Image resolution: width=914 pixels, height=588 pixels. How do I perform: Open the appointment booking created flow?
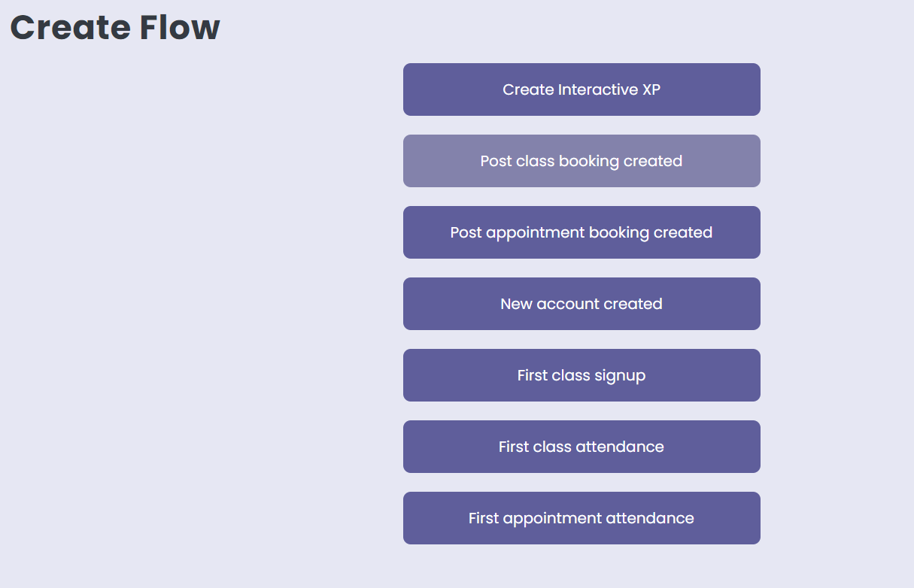pos(581,232)
